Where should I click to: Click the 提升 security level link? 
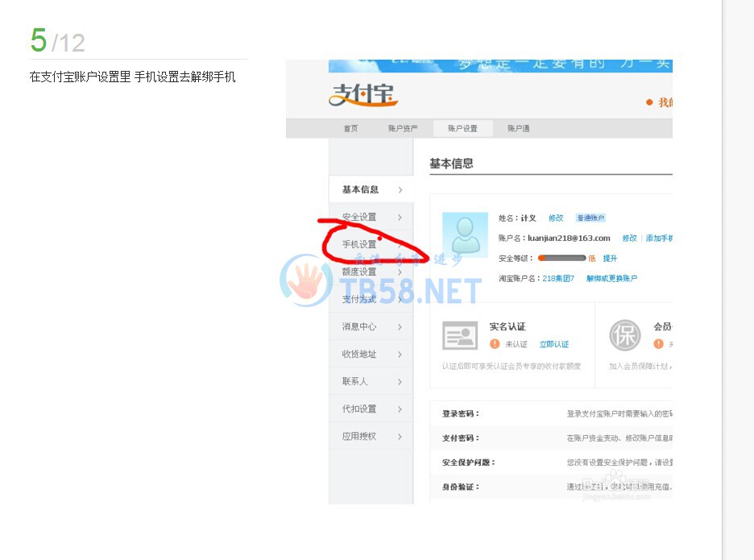610,259
